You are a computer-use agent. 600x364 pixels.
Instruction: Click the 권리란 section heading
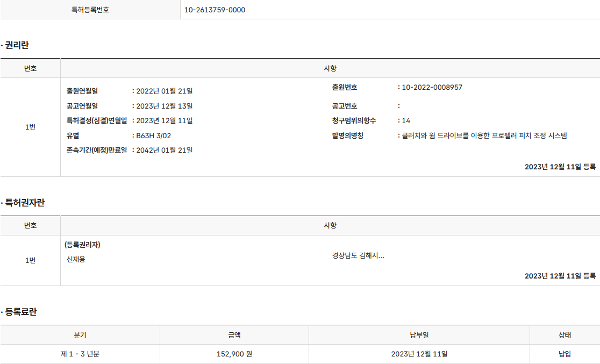pyautogui.click(x=17, y=45)
